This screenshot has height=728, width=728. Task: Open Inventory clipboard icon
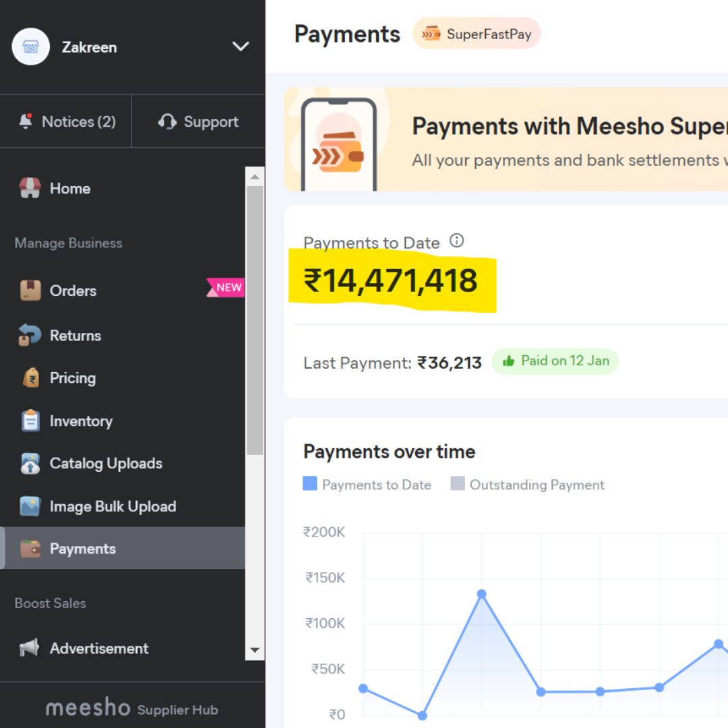click(30, 421)
